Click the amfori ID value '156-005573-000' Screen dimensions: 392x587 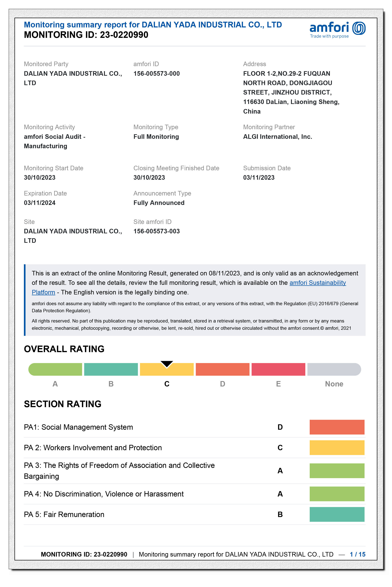coord(157,74)
